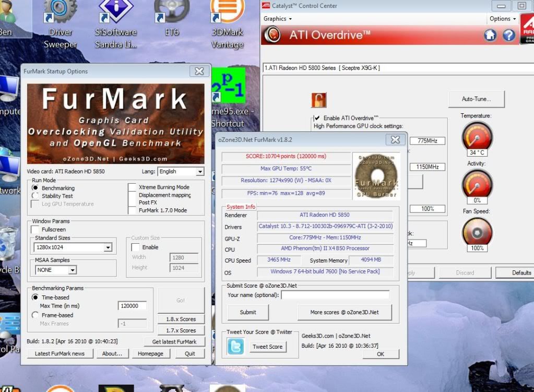The width and height of the screenshot is (534, 392).
Task: Click the Windows 7 64-bit build 7600 text
Action: click(325, 271)
